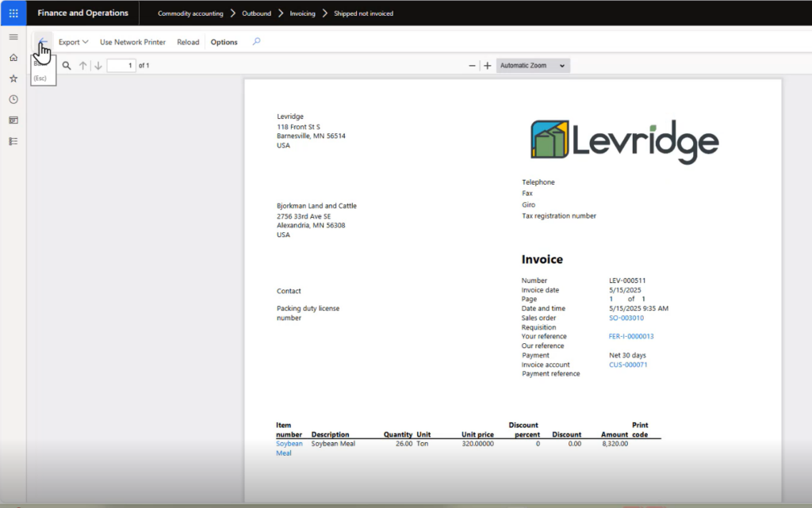Expand the navigation pane hamburger menu

pyautogui.click(x=13, y=36)
